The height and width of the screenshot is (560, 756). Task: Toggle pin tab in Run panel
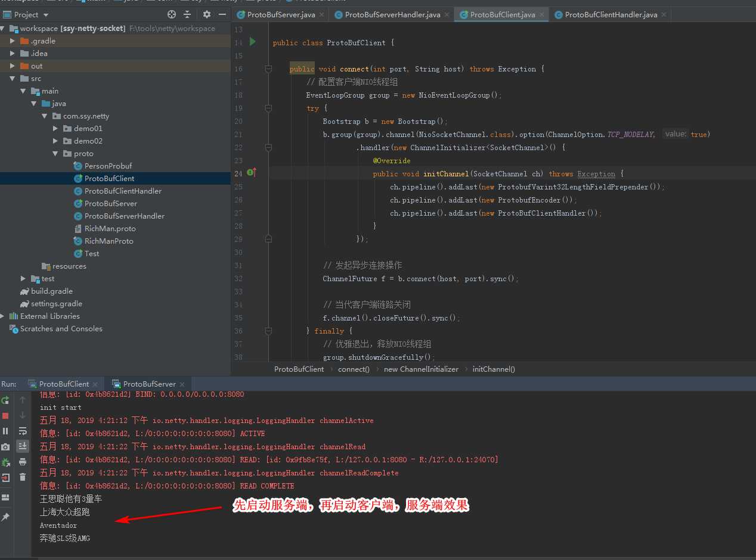tap(5, 517)
